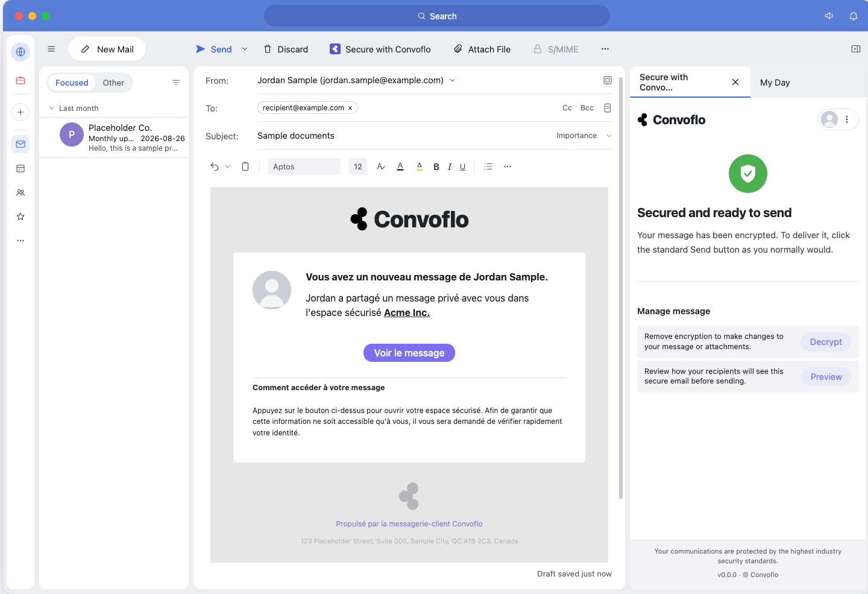Click the Draft saved just now status
868x594 pixels.
[574, 574]
